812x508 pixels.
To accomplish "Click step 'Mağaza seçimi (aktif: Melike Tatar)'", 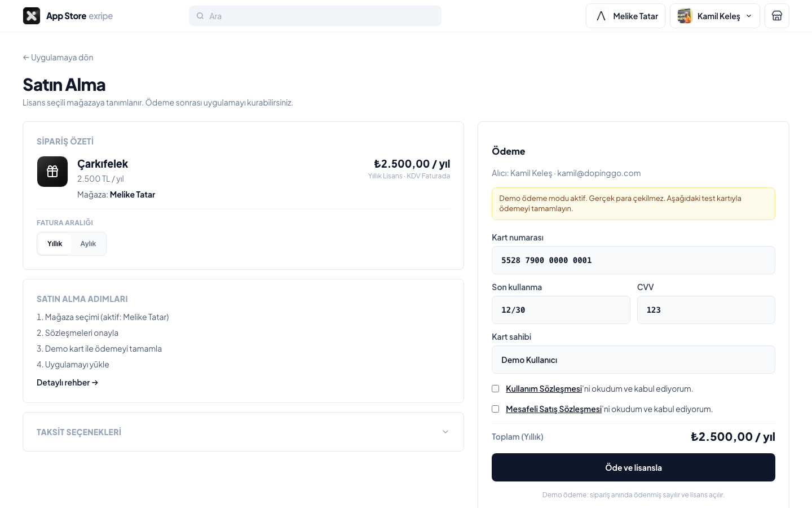I will (x=103, y=317).
